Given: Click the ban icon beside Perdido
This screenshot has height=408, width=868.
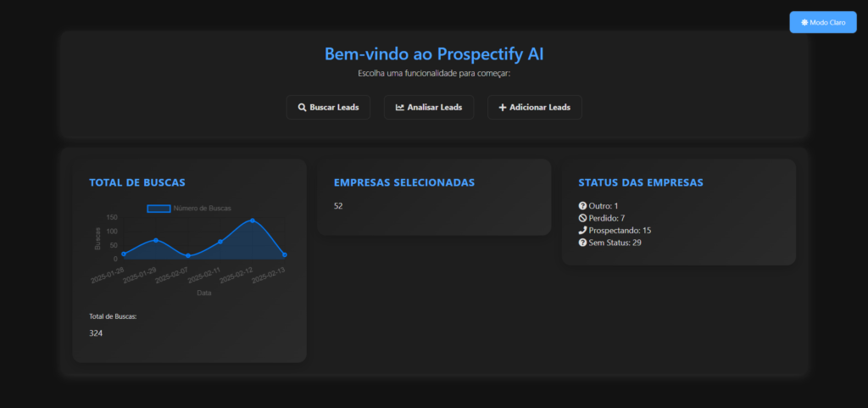Looking at the screenshot, I should [582, 218].
